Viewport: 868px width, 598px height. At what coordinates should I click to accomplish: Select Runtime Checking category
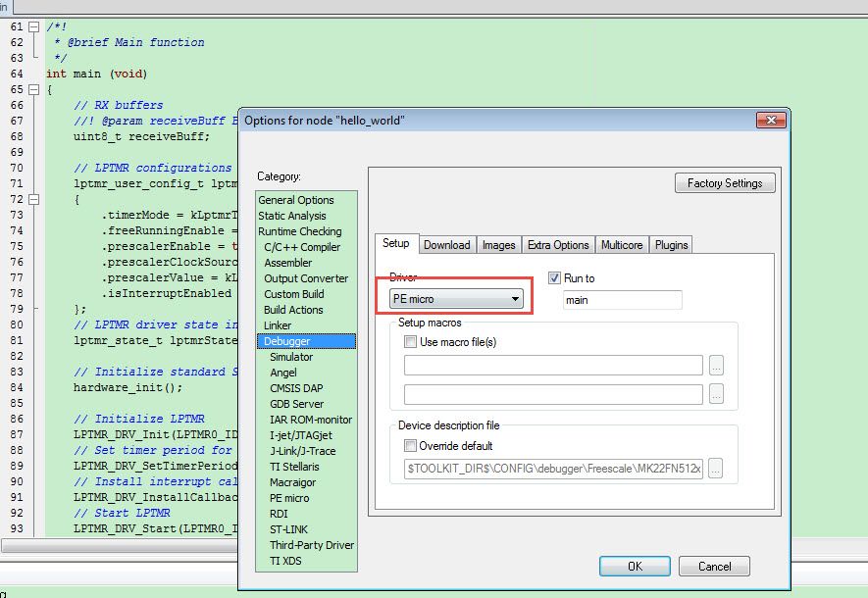299,231
